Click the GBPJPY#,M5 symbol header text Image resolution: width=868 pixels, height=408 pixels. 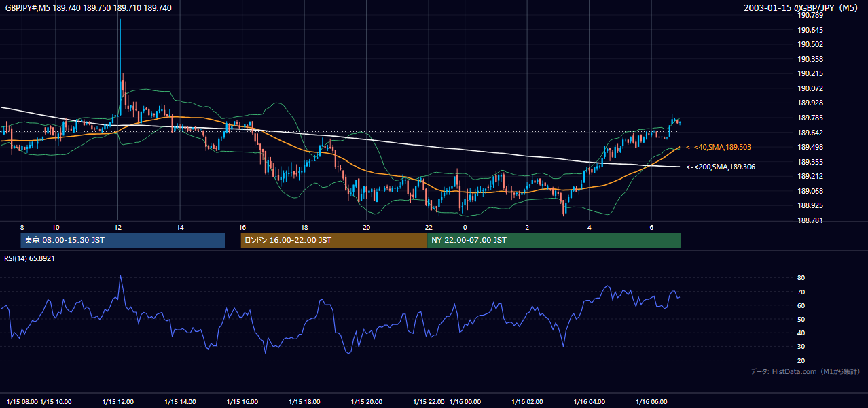(x=88, y=8)
